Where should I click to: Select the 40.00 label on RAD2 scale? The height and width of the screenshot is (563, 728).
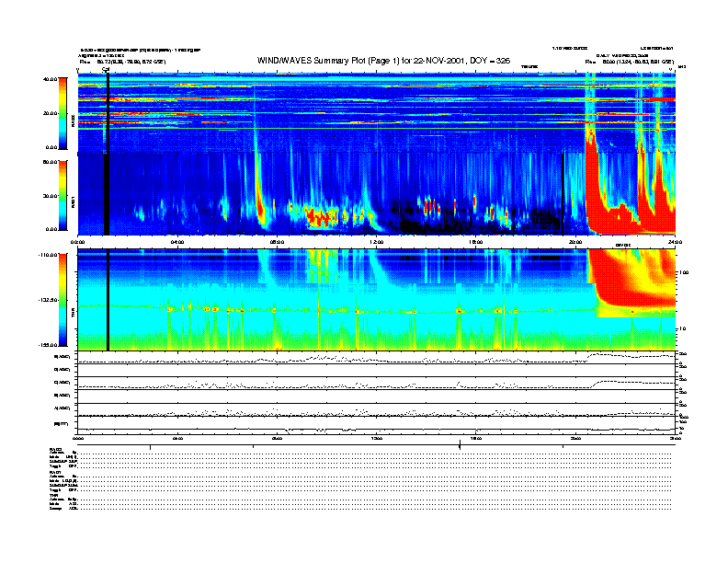50,79
